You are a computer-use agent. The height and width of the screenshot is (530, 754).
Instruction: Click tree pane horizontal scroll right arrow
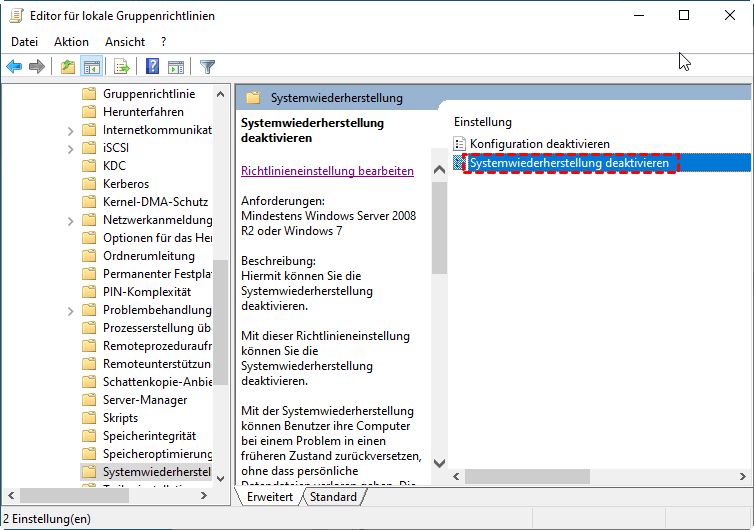coord(204,495)
